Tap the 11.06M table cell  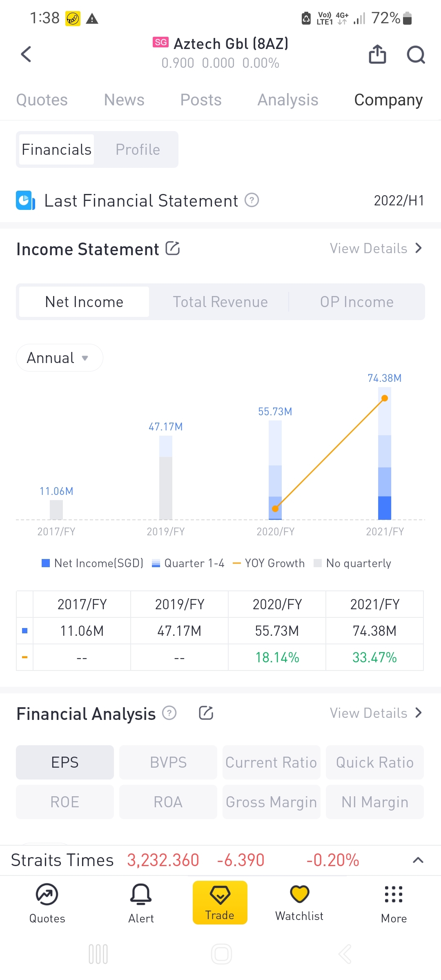(x=82, y=631)
